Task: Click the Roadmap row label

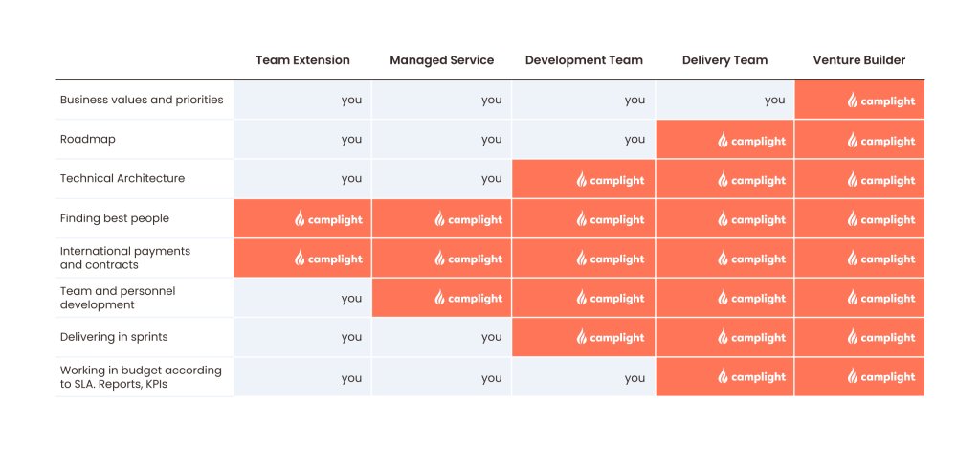Action: 87,139
